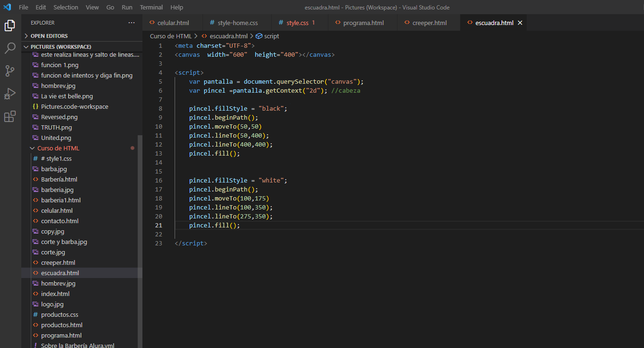Click the CSS icon beside productos.css

click(x=35, y=314)
